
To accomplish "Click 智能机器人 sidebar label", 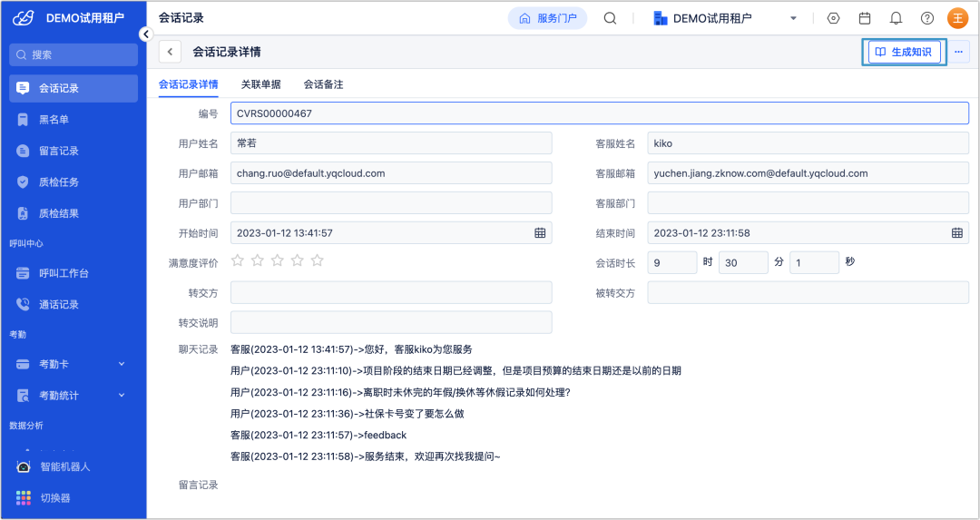I will point(65,466).
